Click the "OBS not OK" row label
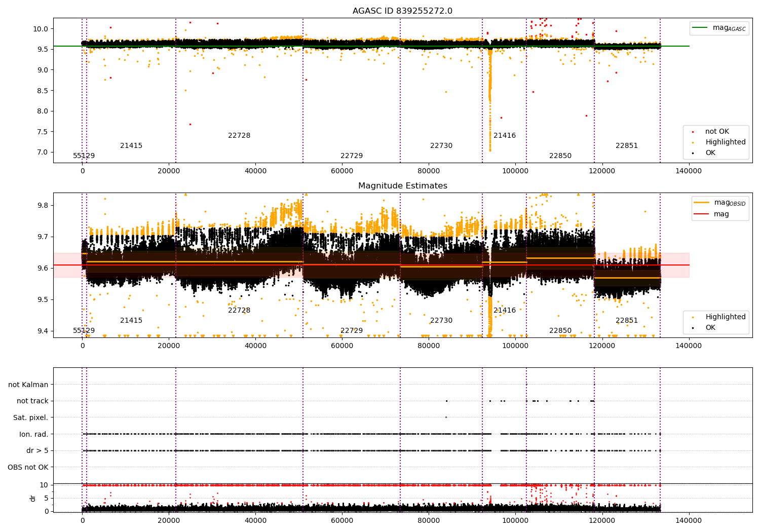 [x=28, y=467]
